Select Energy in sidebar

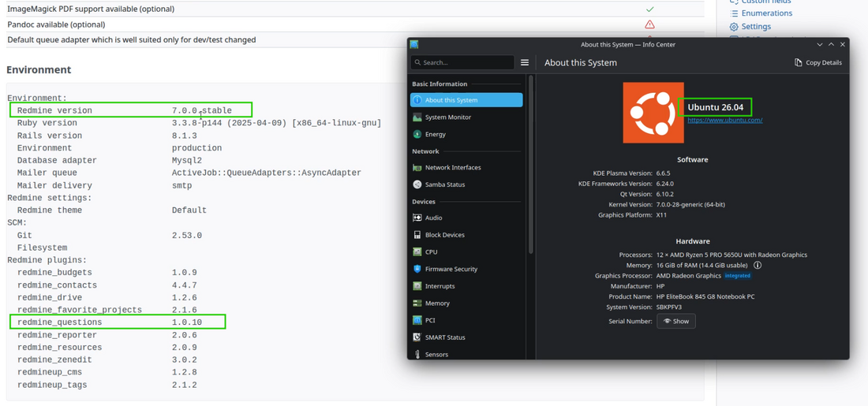(x=466, y=134)
